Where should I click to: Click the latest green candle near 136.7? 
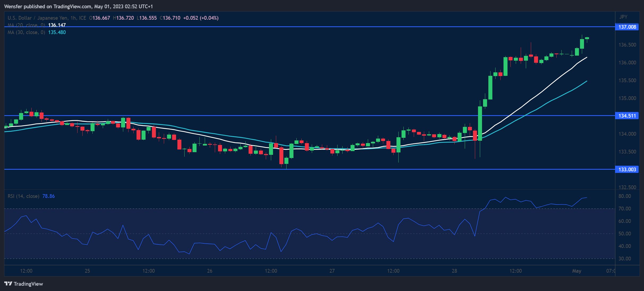(587, 38)
